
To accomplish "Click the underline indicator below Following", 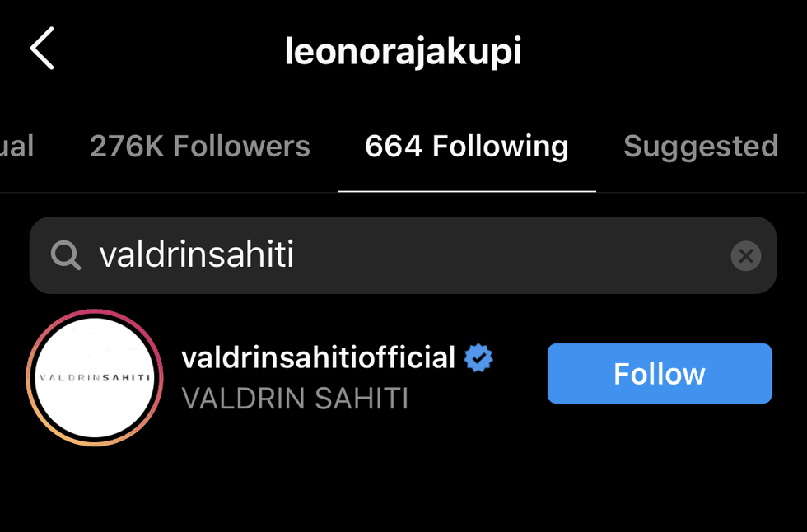I will pos(466,191).
